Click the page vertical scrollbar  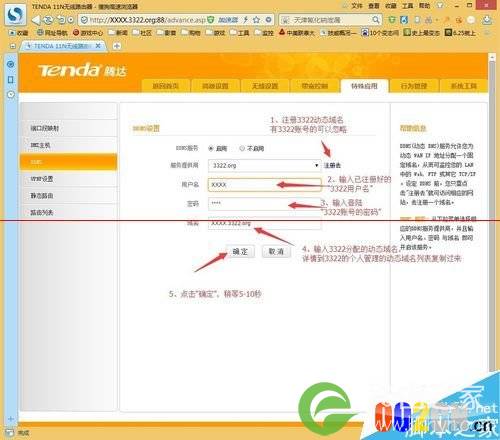(492, 213)
